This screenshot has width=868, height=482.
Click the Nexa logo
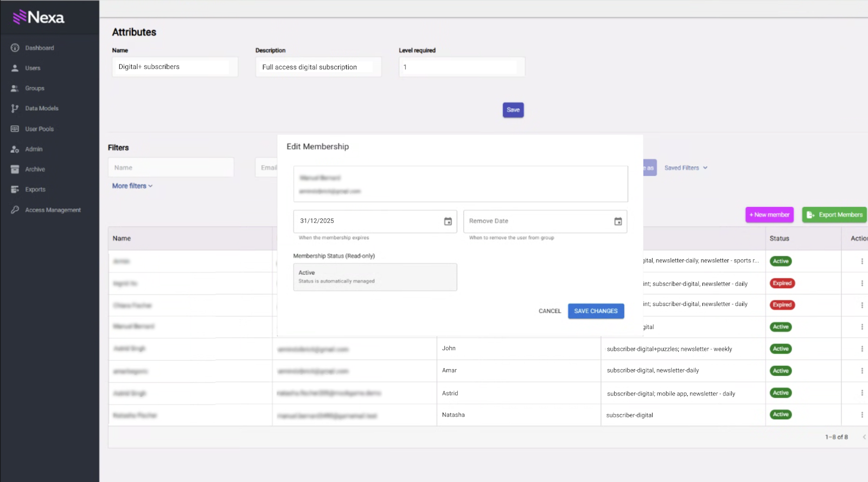point(39,17)
